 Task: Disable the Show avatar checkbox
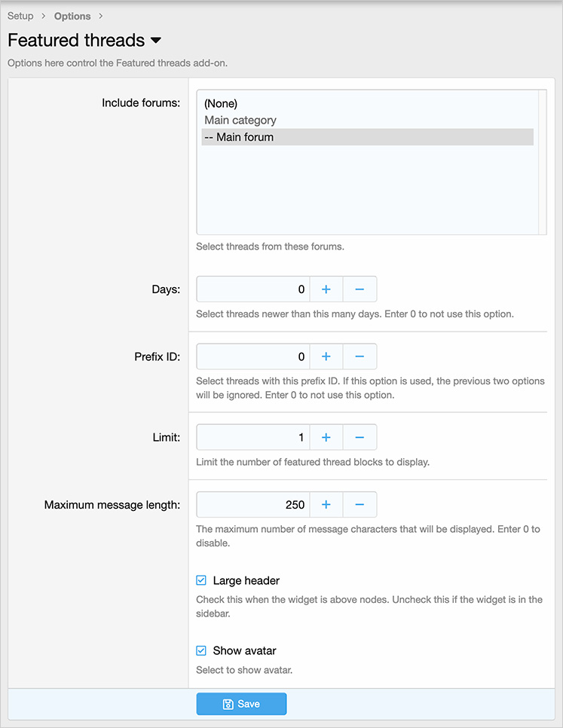point(201,650)
